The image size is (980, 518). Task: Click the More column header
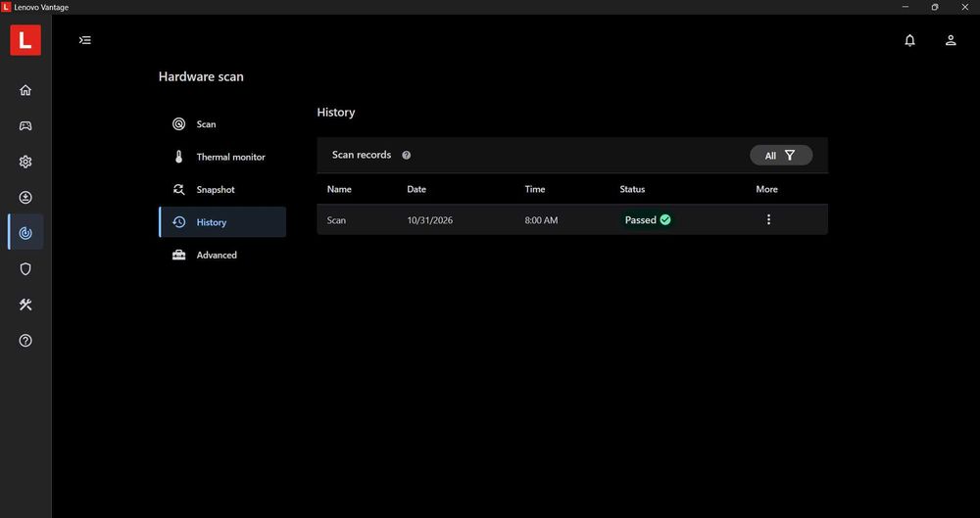[x=767, y=189]
